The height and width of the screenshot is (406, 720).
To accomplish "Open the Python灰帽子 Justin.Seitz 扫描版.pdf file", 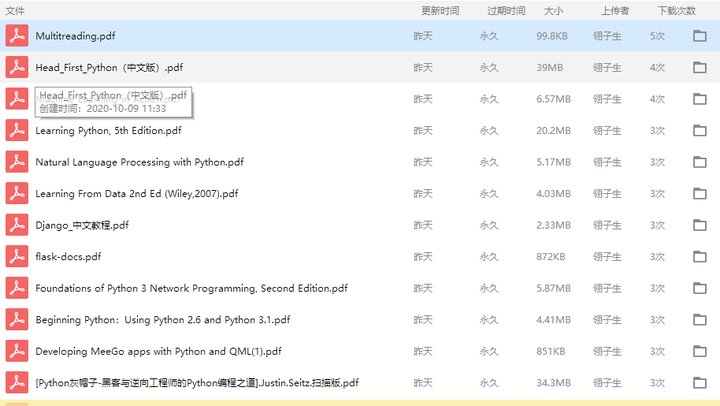I will tap(197, 383).
